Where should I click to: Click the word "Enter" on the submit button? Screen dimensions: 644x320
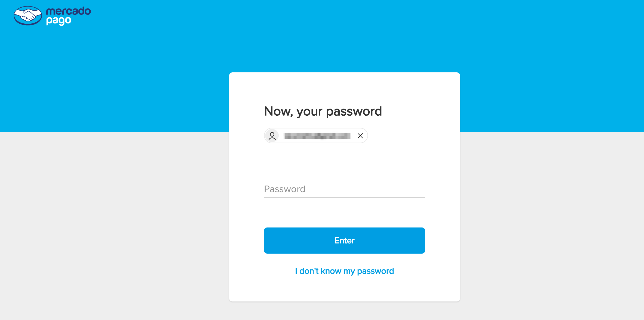[x=344, y=241]
